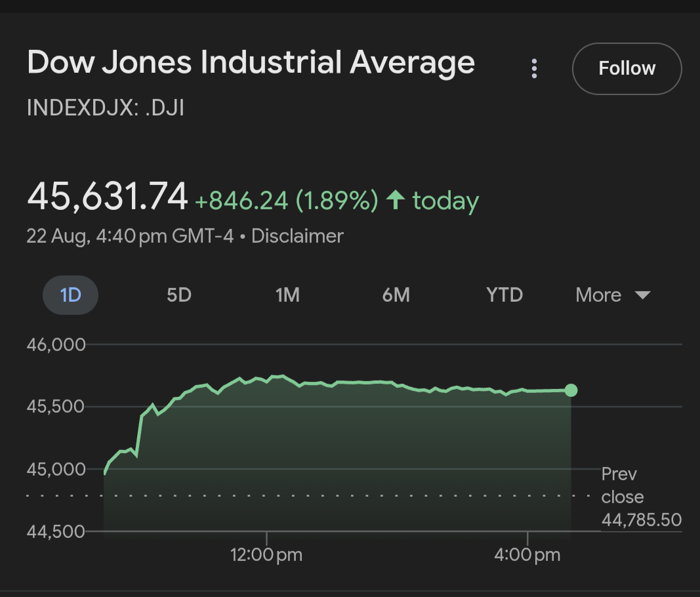Open the three-dot more options menu

(x=535, y=68)
